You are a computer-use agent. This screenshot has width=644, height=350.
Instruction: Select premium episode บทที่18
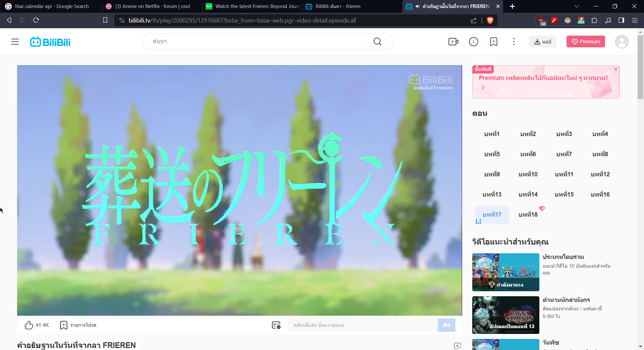pyautogui.click(x=528, y=215)
